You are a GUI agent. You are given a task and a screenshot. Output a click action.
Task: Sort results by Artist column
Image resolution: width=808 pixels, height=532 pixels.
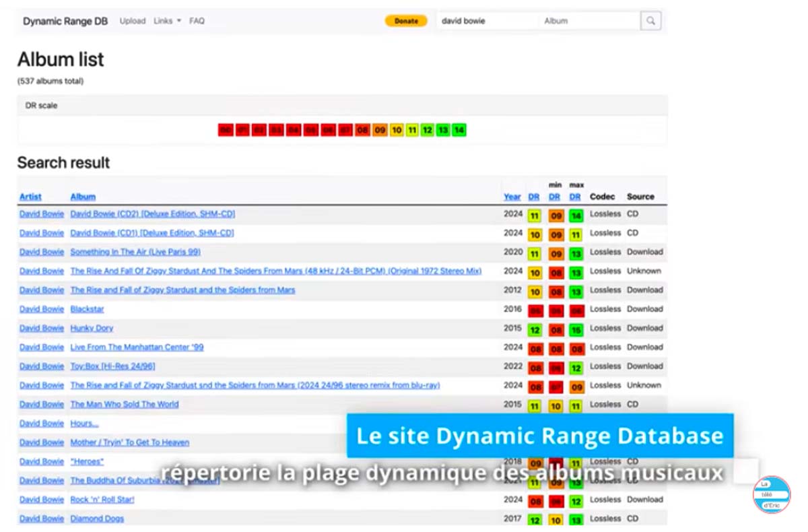tap(30, 197)
